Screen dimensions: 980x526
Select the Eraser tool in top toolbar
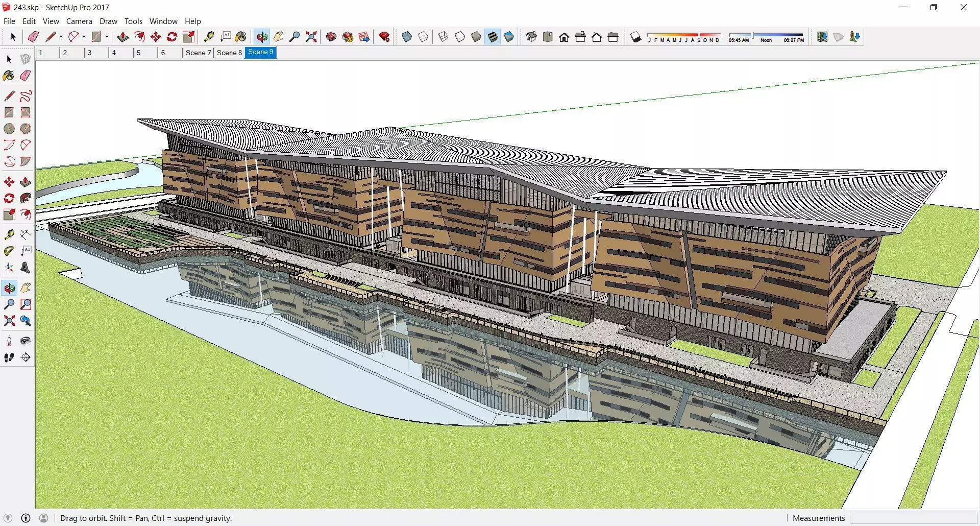tap(33, 37)
